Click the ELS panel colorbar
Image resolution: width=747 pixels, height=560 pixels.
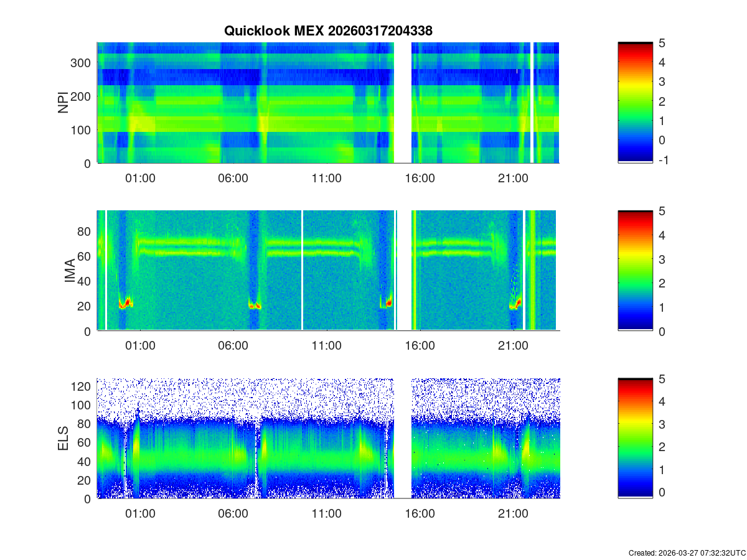pyautogui.click(x=635, y=439)
